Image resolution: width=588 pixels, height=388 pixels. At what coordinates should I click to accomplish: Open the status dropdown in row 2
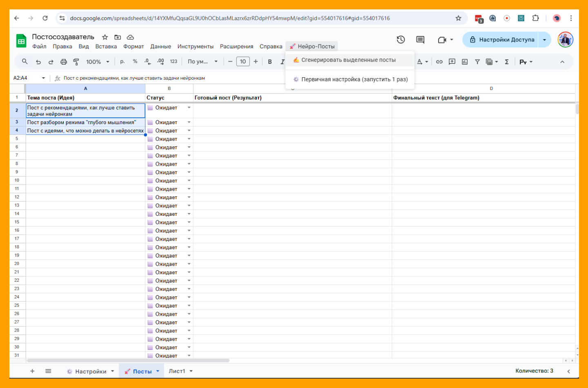[189, 108]
